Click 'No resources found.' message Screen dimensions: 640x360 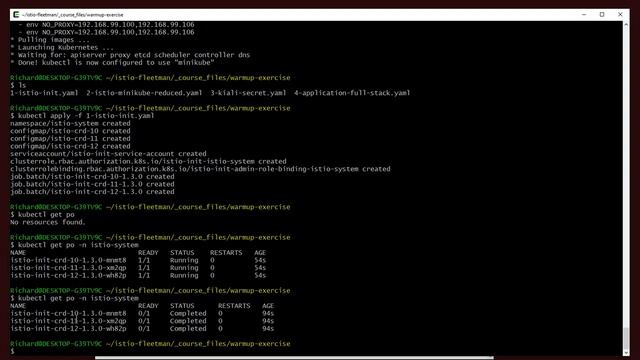pyautogui.click(x=48, y=222)
